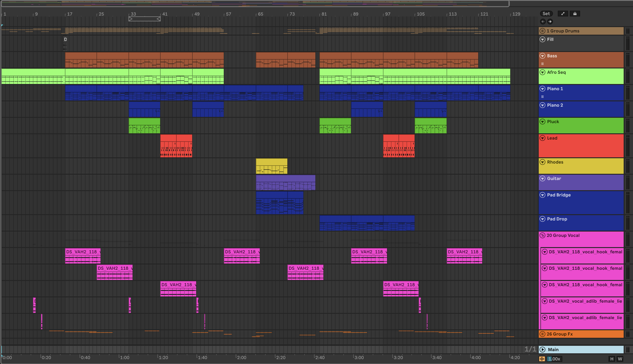Toggle the Automation Mode icon
Screen dimensions: 633x364
(x=563, y=14)
